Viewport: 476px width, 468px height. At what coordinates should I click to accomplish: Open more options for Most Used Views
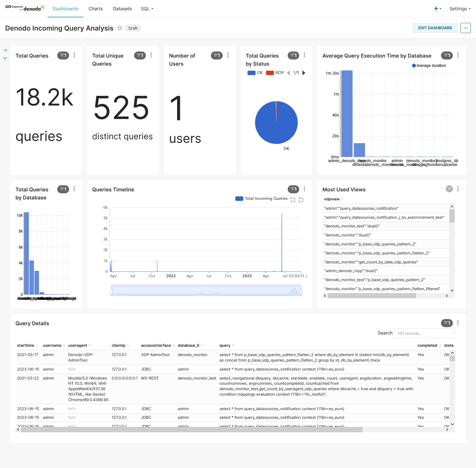click(458, 189)
